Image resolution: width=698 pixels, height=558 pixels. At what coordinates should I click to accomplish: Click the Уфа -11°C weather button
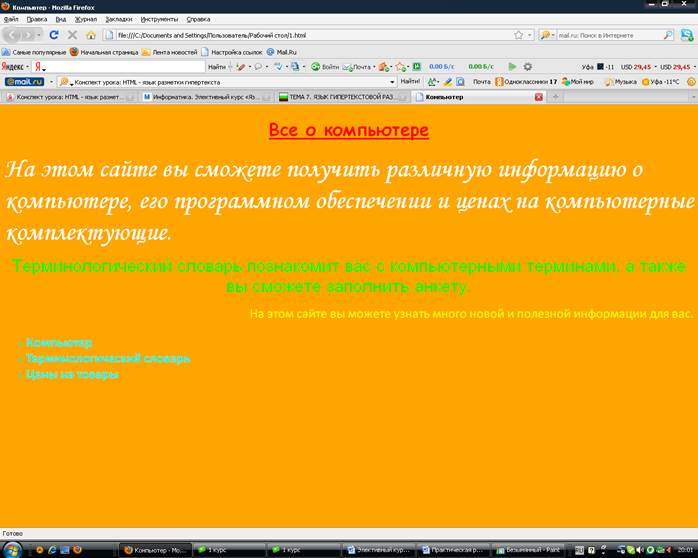coord(661,82)
